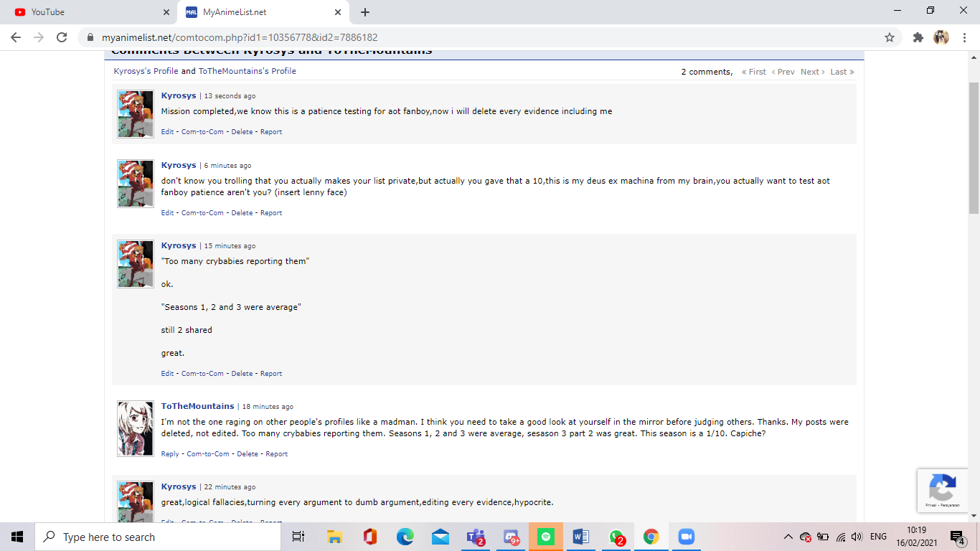Open Discord from the taskbar
Viewport: 980px width, 551px height.
pos(511,537)
